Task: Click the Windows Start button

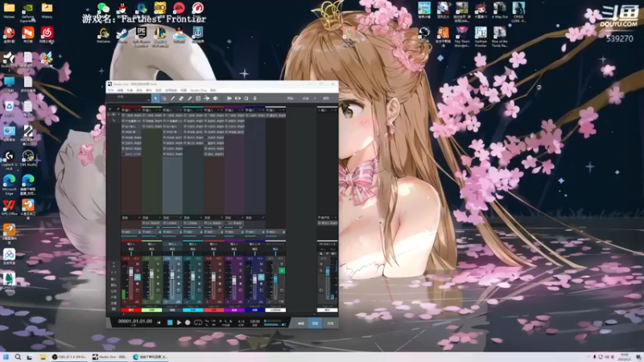Action: [6, 356]
